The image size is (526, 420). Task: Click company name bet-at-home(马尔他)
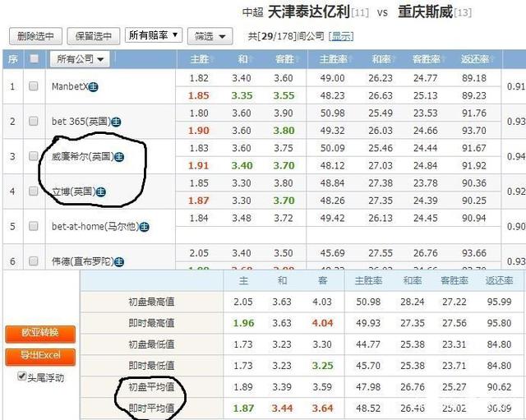click(95, 226)
